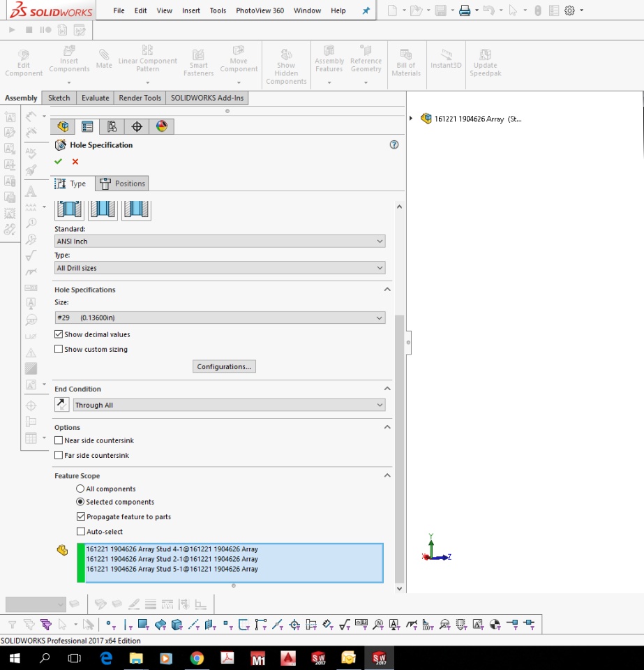Image resolution: width=644 pixels, height=670 pixels.
Task: Open the PhotoView 360 menu
Action: [x=260, y=10]
